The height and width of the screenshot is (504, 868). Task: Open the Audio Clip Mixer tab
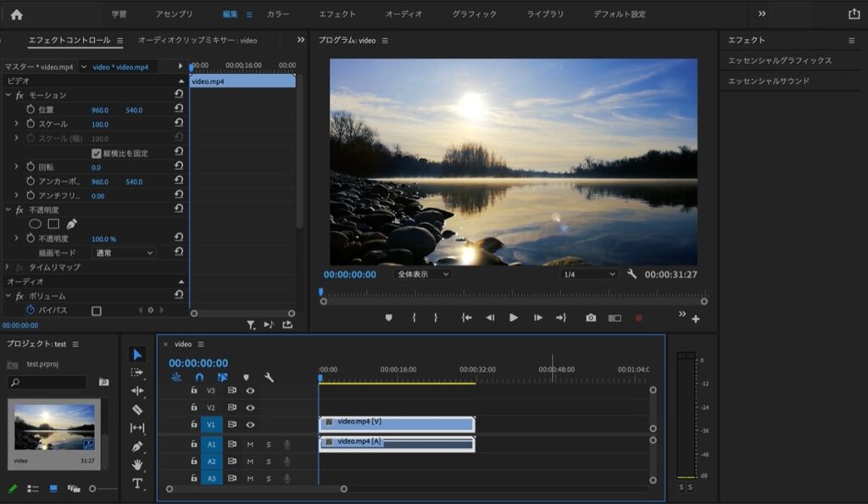[197, 40]
